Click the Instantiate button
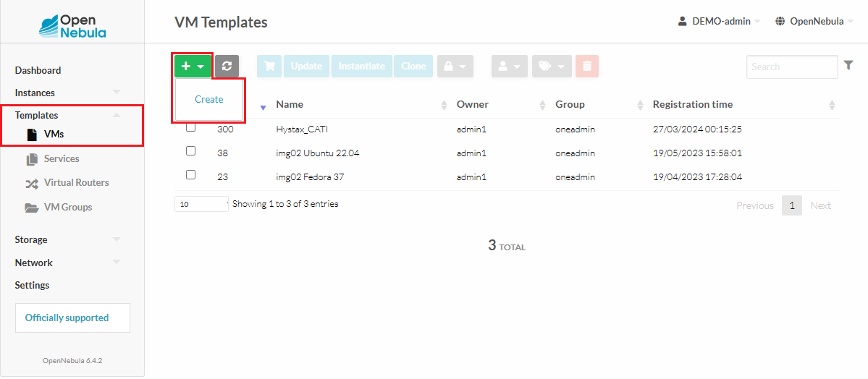The image size is (868, 379). pos(362,66)
